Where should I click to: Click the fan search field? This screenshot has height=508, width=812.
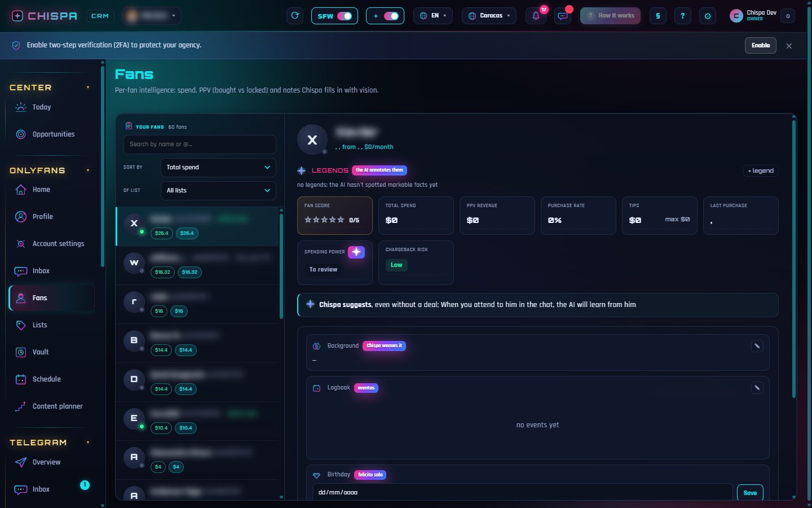pos(200,144)
